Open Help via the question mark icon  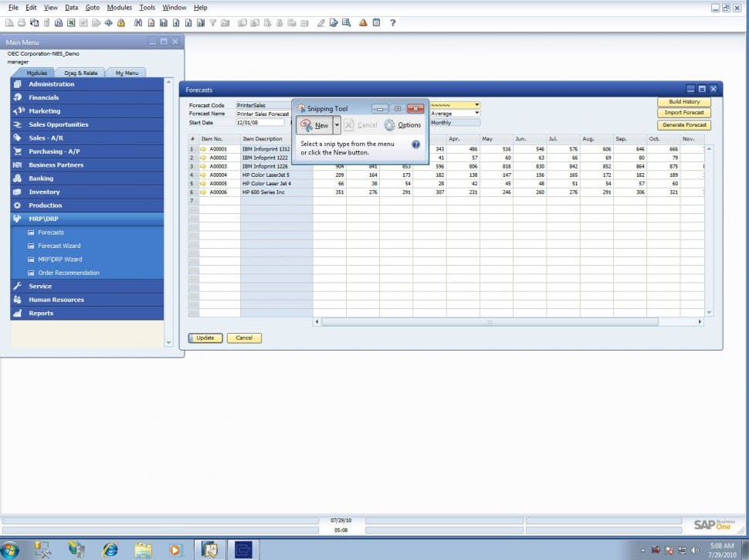pos(393,22)
